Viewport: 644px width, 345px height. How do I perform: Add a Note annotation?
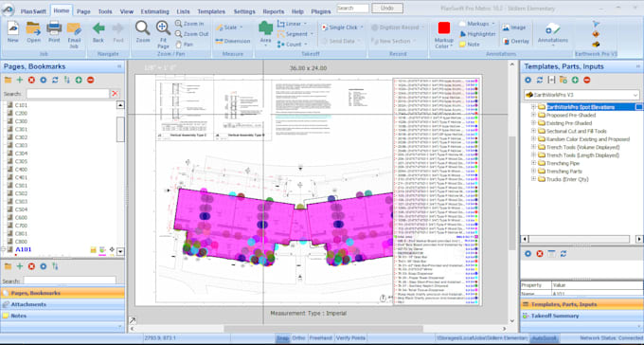[x=470, y=45]
